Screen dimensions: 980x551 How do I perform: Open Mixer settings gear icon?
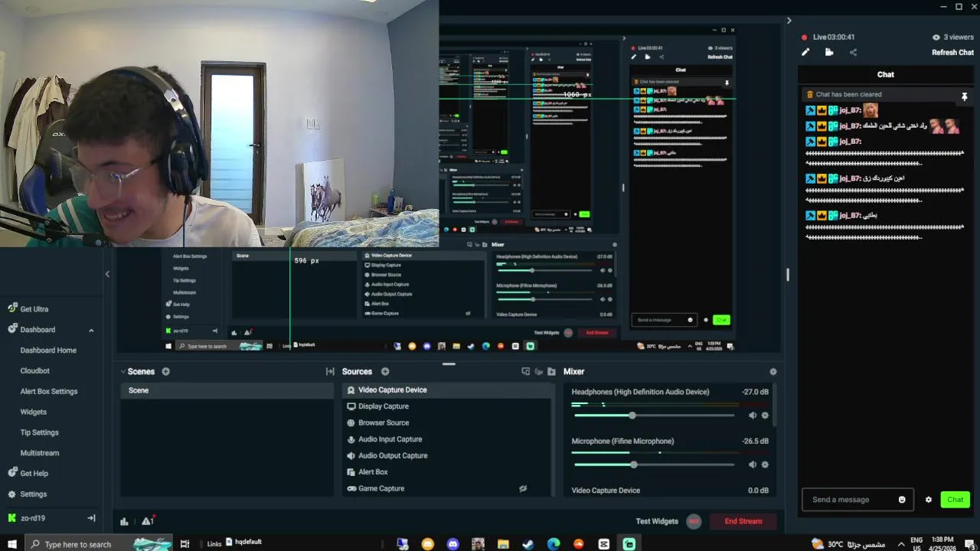773,371
